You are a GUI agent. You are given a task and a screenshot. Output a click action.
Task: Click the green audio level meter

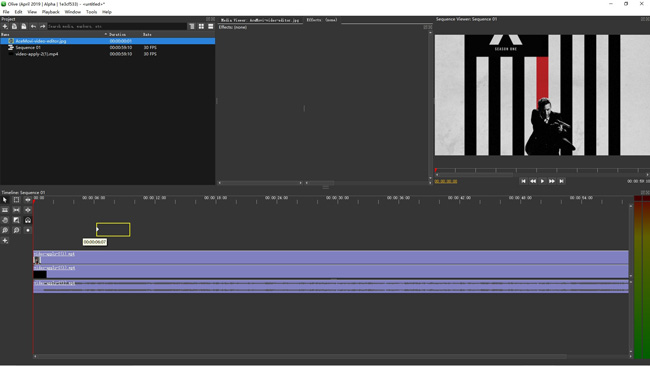(x=642, y=277)
